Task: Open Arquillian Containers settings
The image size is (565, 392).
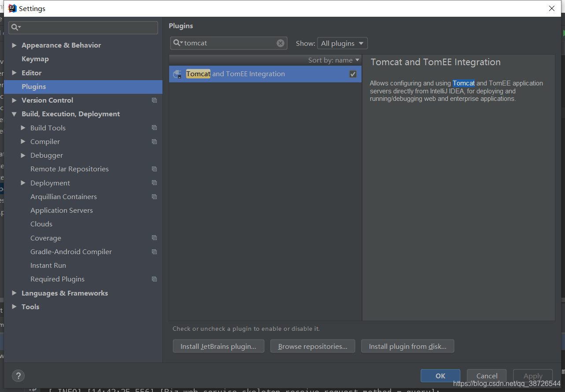Action: click(x=63, y=196)
